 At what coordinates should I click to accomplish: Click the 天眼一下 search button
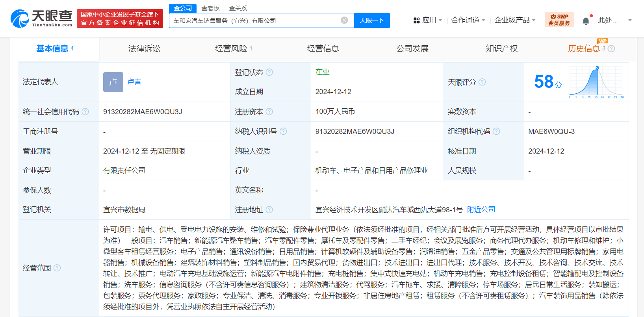pyautogui.click(x=371, y=20)
